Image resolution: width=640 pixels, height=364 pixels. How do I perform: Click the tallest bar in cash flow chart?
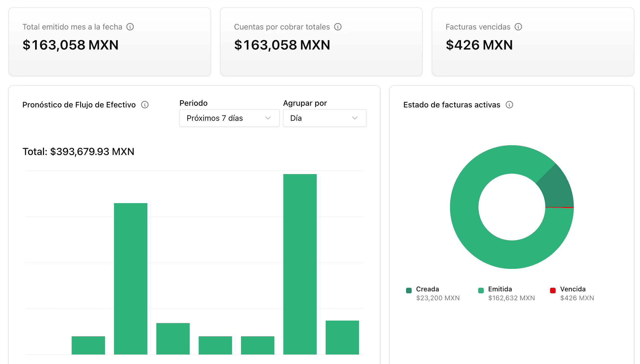[x=300, y=264]
